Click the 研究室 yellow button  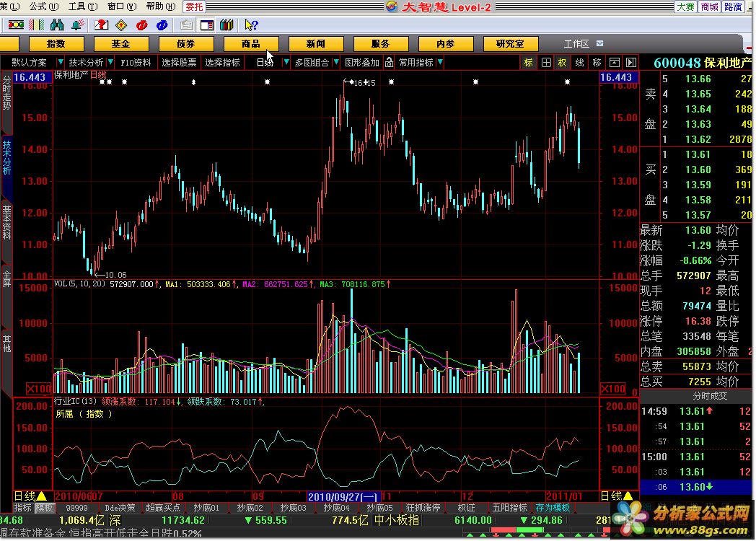[x=510, y=44]
